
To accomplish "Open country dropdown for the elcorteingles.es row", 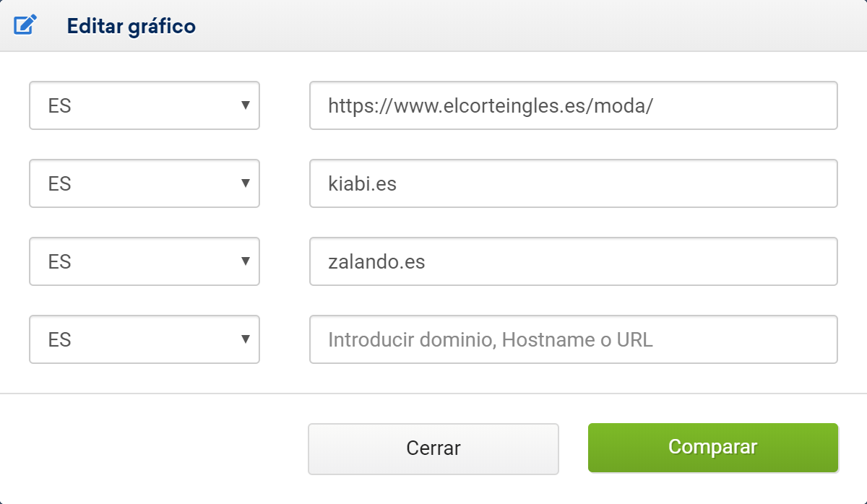I will click(x=144, y=105).
